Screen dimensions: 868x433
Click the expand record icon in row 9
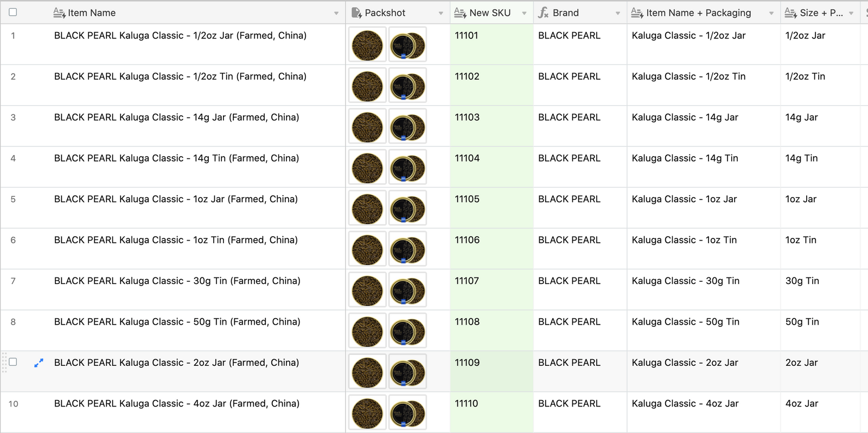[x=39, y=363]
